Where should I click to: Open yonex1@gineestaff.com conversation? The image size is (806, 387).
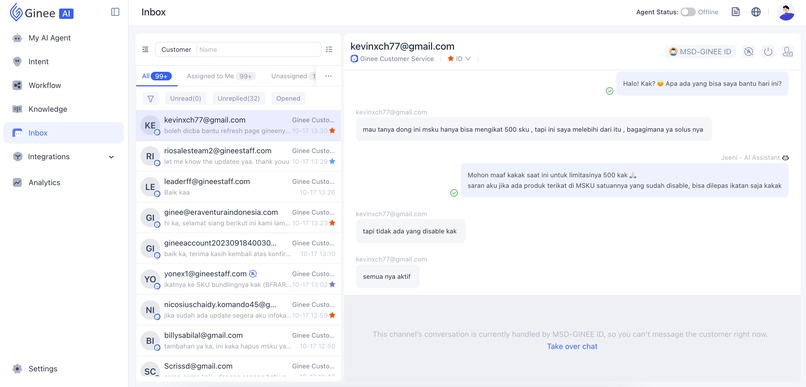[238, 279]
